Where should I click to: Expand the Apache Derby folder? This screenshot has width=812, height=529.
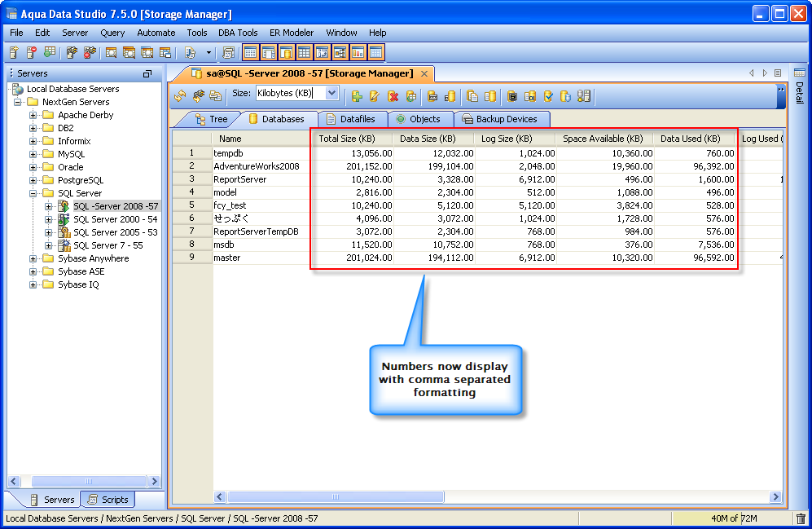33,115
